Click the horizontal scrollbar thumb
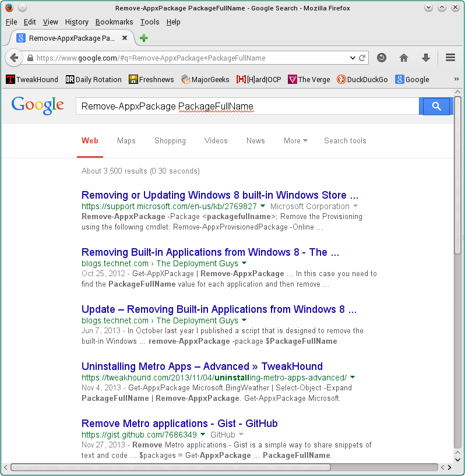 pyautogui.click(x=170, y=467)
